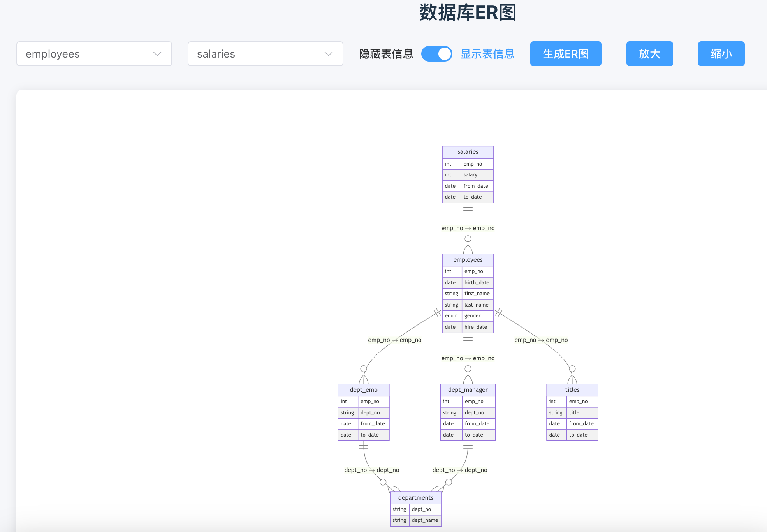Click the 隐藏表信息 label

[x=386, y=54]
